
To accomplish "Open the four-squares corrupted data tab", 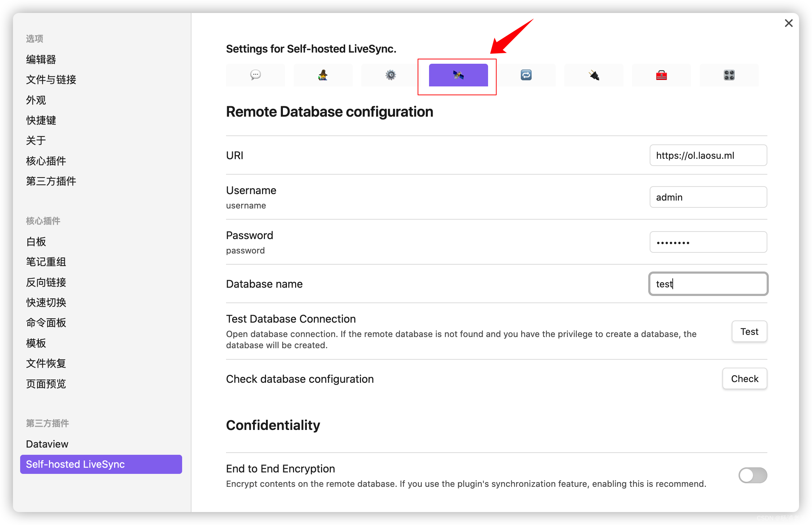I will pos(729,75).
